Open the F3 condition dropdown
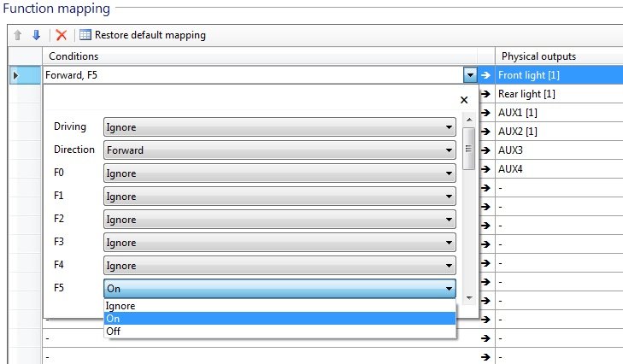 click(279, 243)
